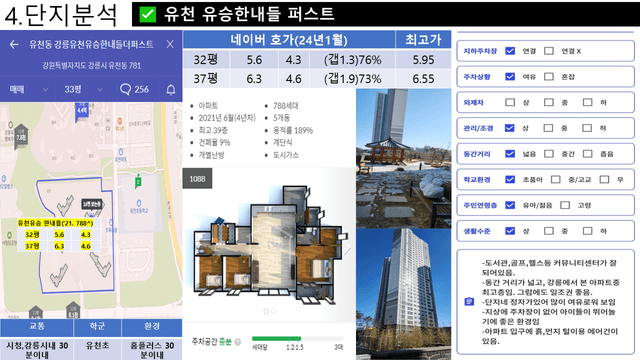Check 주민연령층 고령 checkbox

pos(565,205)
